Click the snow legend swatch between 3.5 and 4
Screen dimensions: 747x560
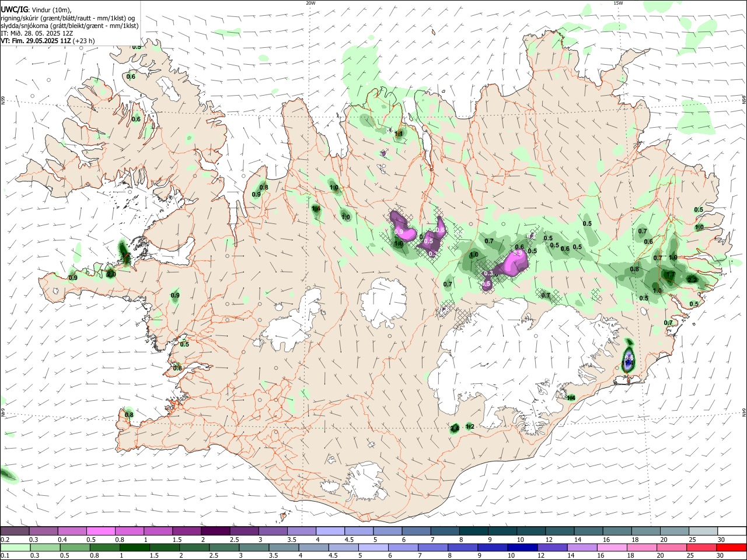coord(301,531)
